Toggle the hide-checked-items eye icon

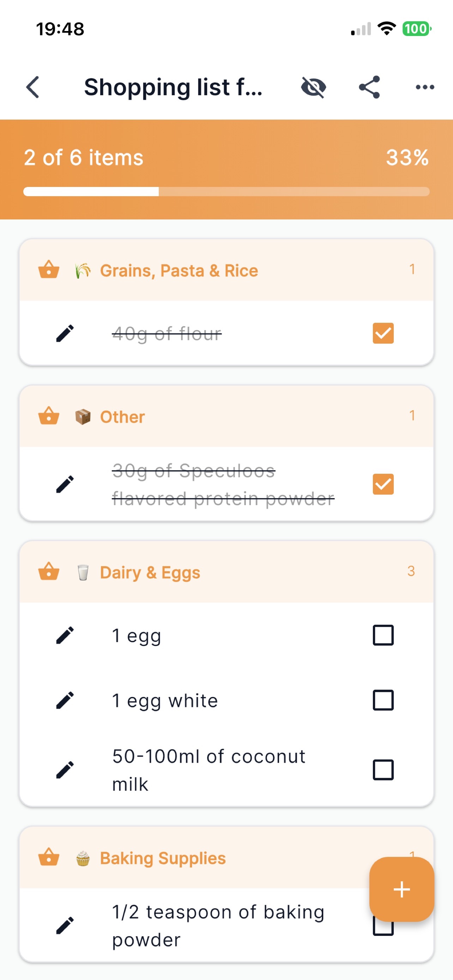[x=313, y=87]
